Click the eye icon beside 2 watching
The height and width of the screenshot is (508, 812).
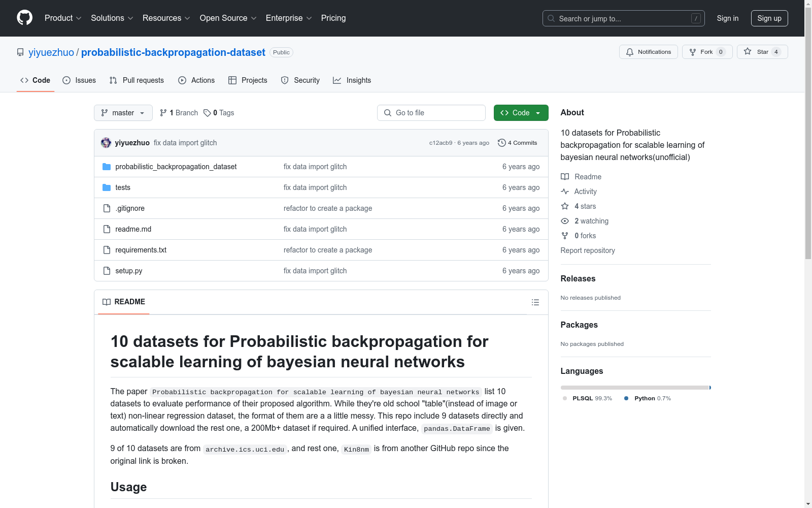(x=565, y=221)
